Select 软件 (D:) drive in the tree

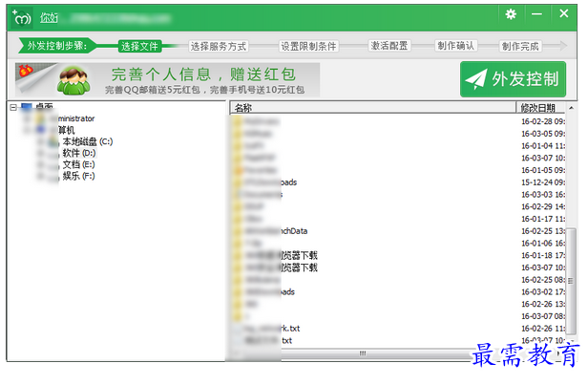(x=78, y=153)
